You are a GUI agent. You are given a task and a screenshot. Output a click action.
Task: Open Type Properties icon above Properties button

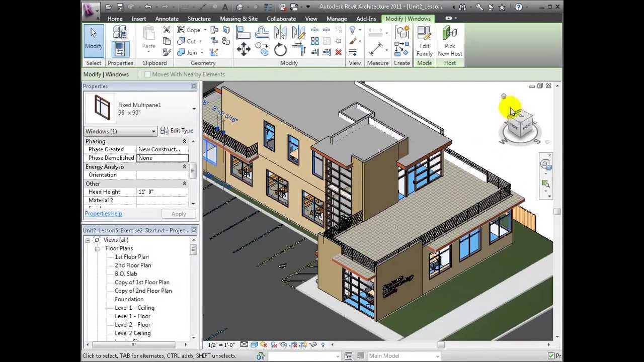(120, 32)
